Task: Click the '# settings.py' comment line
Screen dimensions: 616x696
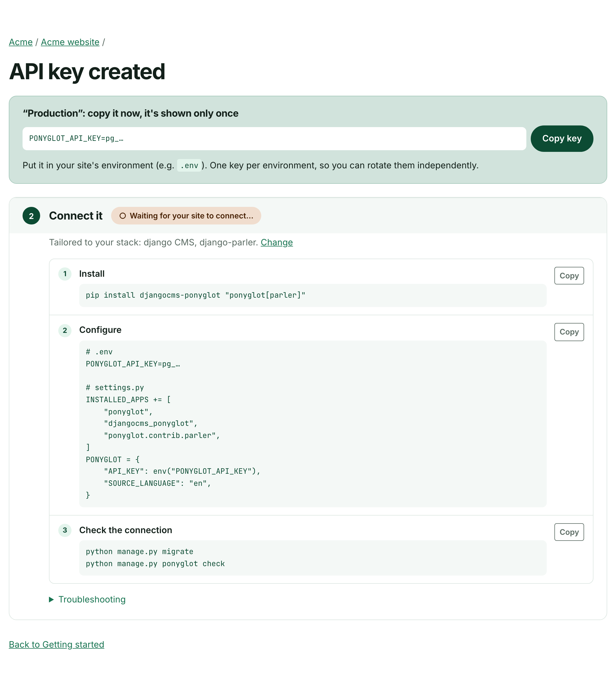Action: pyautogui.click(x=115, y=388)
